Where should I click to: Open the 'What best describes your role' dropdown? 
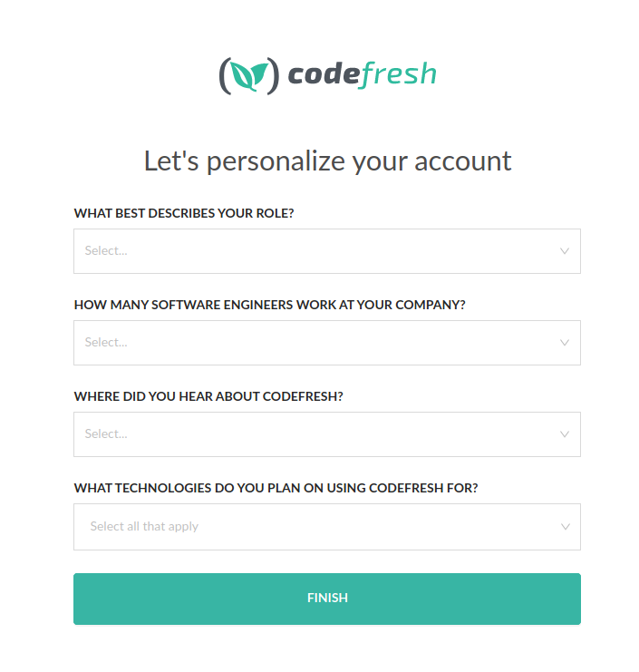click(x=327, y=251)
